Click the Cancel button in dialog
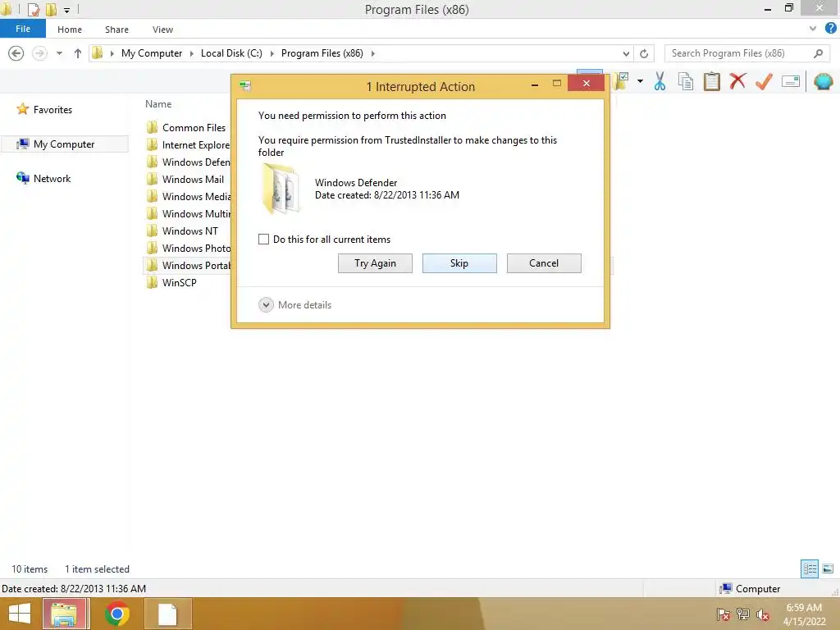Screen dimensions: 840x630 point(544,263)
